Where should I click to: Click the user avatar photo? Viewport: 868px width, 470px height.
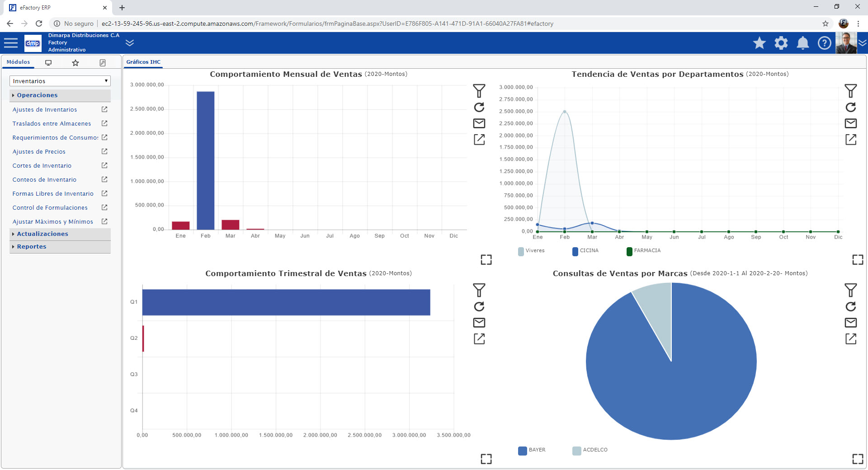[x=846, y=43]
